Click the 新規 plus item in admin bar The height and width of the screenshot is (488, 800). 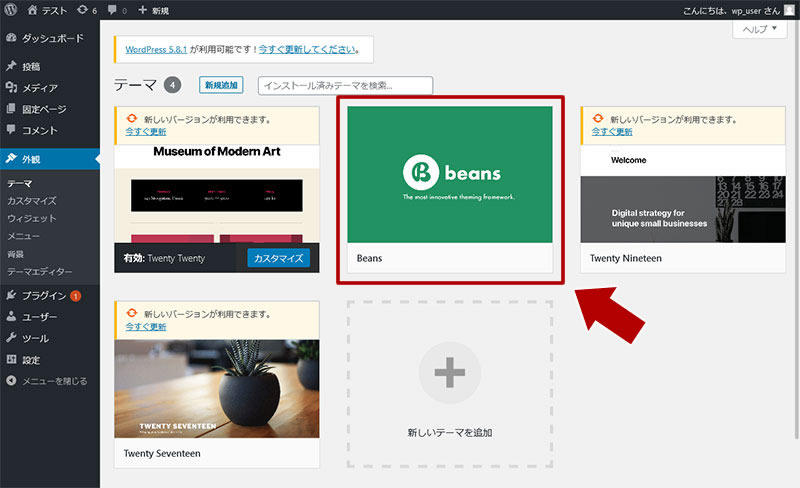pos(153,10)
